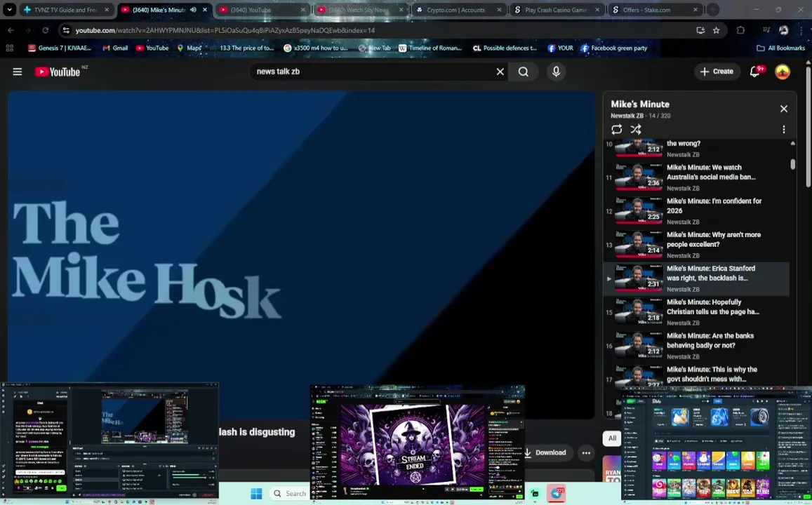Close the TVNZ TV Guide tab
Screen dimensions: 812x505
point(107,10)
